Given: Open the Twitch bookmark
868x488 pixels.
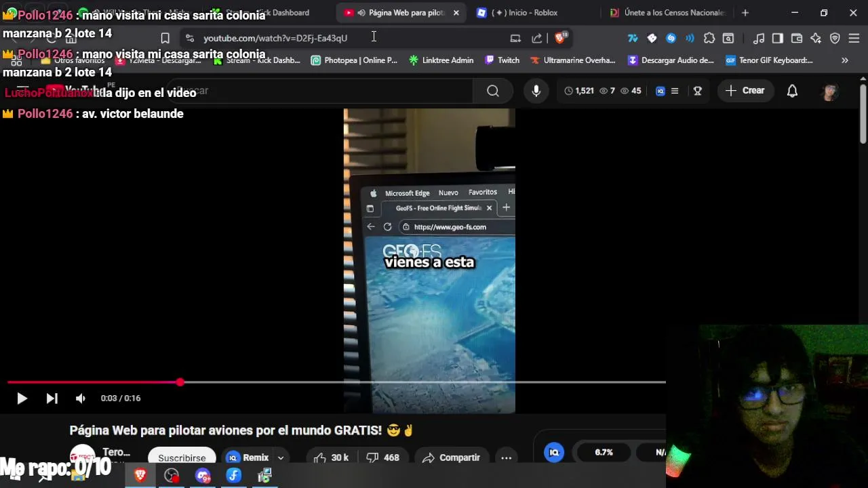Looking at the screenshot, I should click(502, 60).
